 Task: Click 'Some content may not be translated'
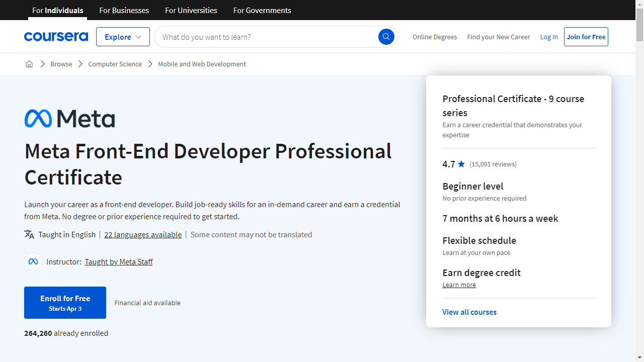tap(251, 234)
